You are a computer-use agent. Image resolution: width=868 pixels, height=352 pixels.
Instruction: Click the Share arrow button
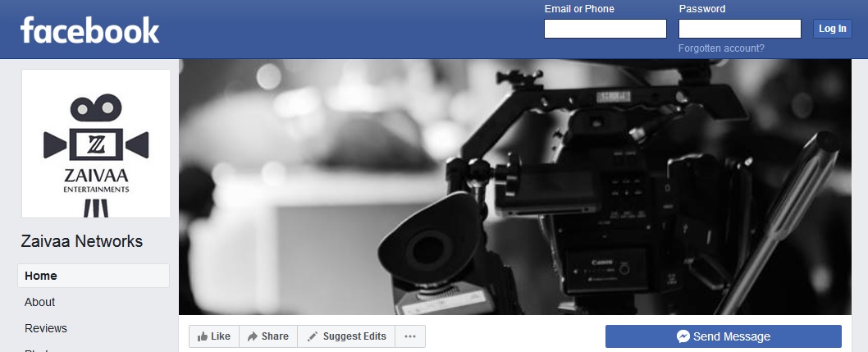pyautogui.click(x=254, y=336)
